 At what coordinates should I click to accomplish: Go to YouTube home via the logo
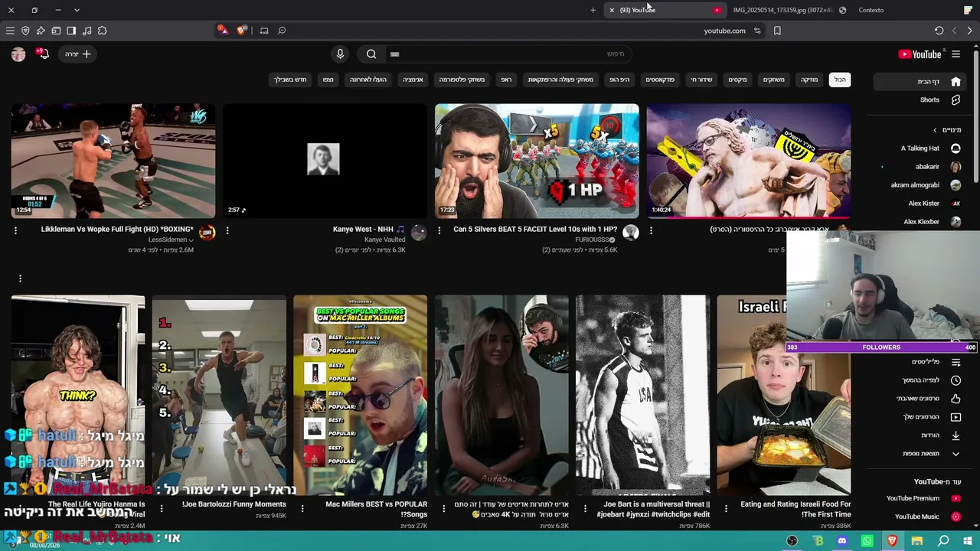[x=920, y=54]
